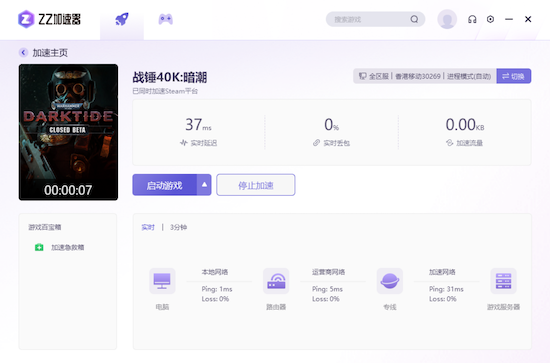This screenshot has width=550, height=363.
Task: Click the magnifier search icon
Action: tap(414, 19)
